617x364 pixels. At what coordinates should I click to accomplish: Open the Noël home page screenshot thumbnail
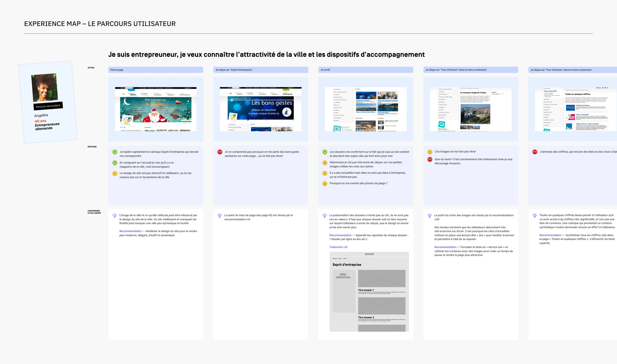[x=155, y=109]
